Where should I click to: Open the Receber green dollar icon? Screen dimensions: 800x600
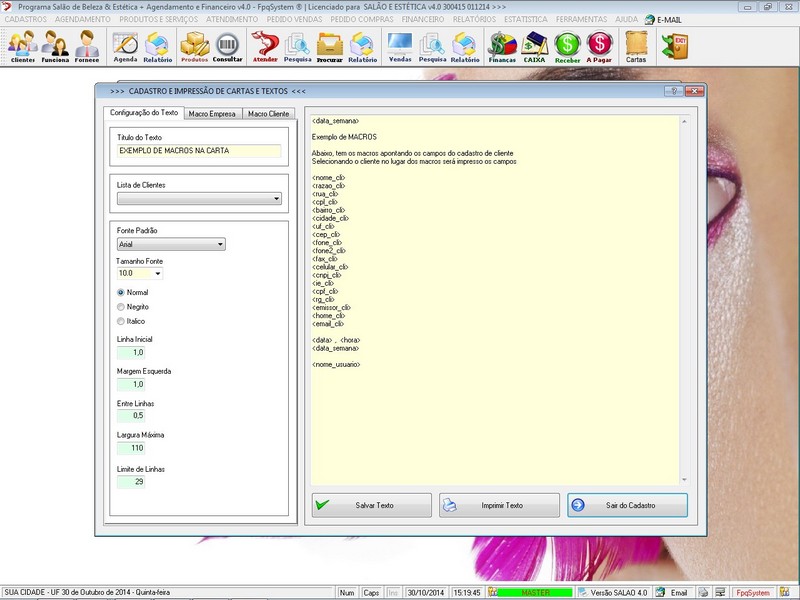pyautogui.click(x=567, y=46)
